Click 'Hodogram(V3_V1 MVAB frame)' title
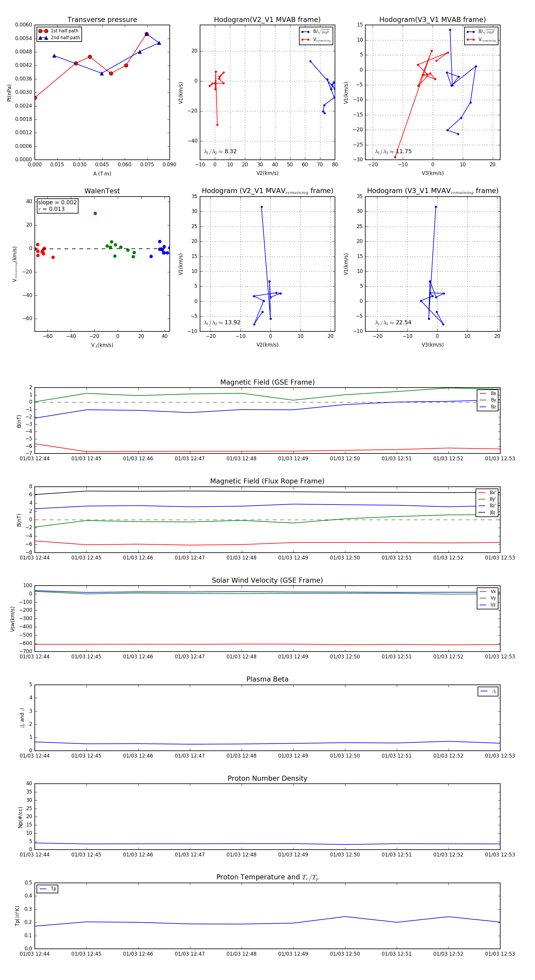Image resolution: width=535 pixels, height=980 pixels. pyautogui.click(x=432, y=20)
